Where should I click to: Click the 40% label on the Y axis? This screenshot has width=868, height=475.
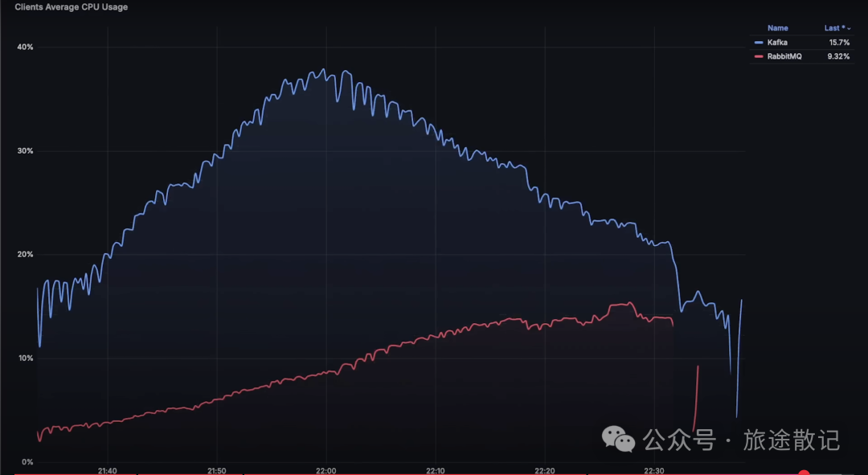(25, 47)
